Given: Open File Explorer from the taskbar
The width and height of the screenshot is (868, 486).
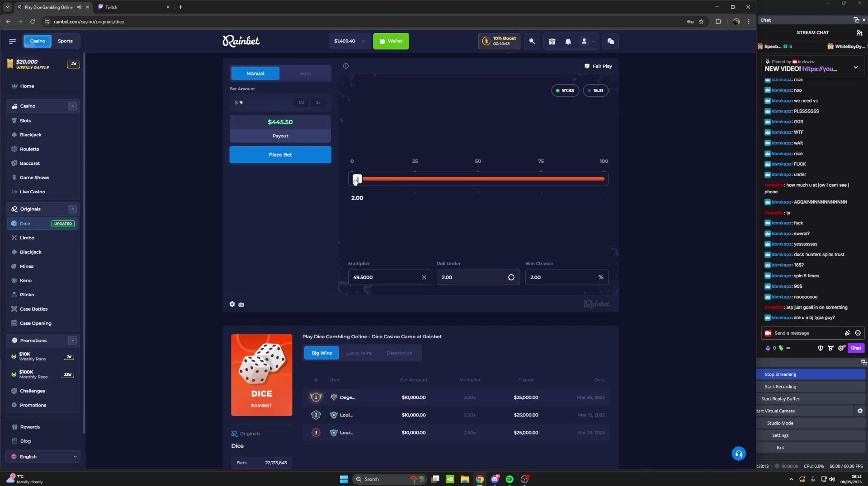Looking at the screenshot, I should [x=465, y=479].
